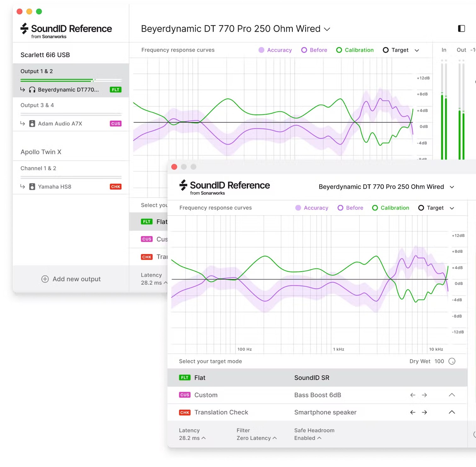This screenshot has height=467, width=476.
Task: Expand Target chevron in back window legend
Action: click(x=417, y=50)
